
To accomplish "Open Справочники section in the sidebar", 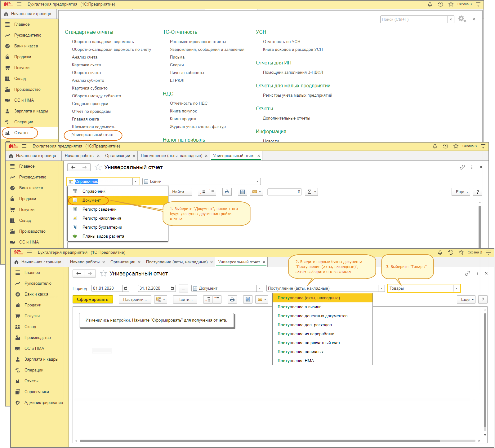I will pos(36,392).
